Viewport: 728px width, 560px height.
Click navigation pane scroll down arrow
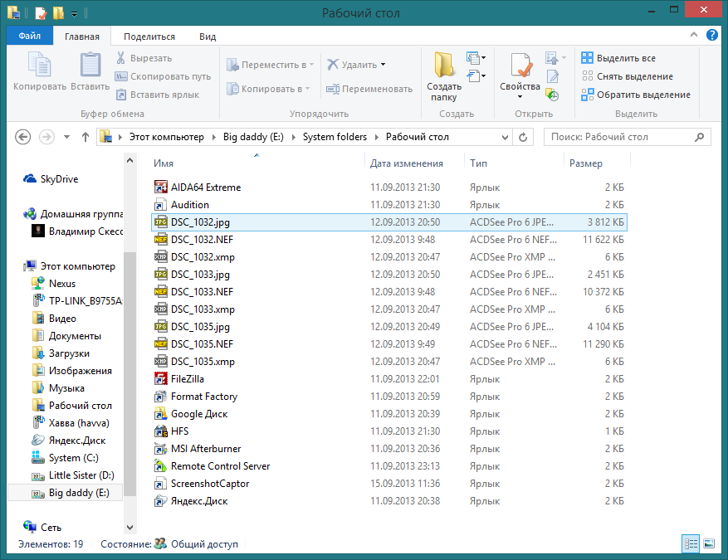[x=130, y=528]
